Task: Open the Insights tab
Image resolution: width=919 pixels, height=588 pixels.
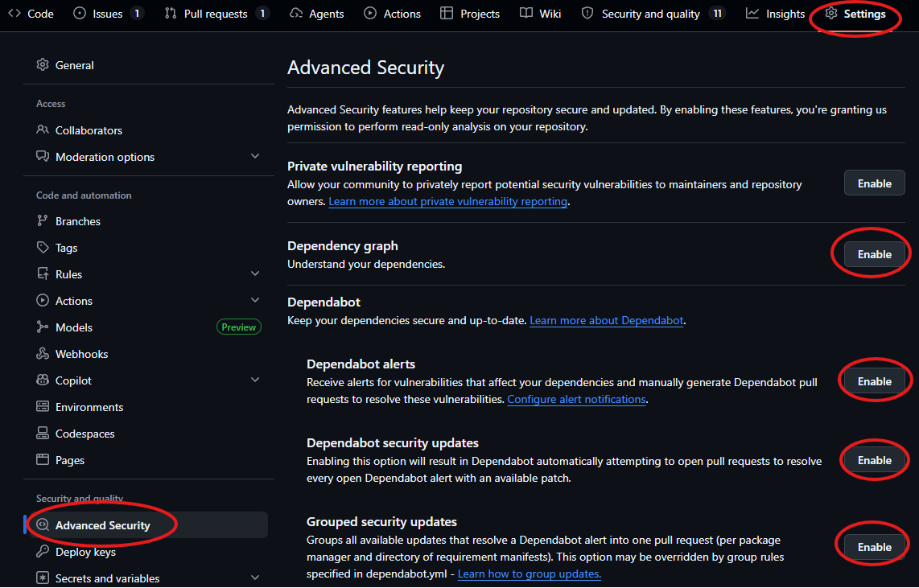Action: coord(776,14)
